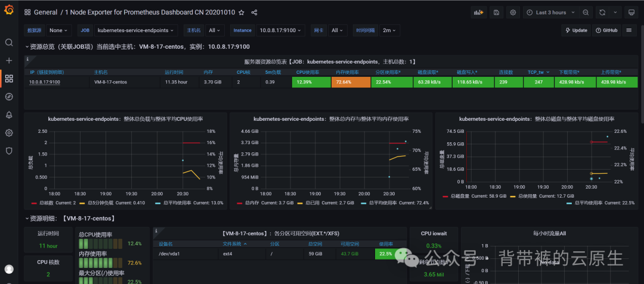
Task: Click General folder breadcrumb
Action: (x=45, y=13)
